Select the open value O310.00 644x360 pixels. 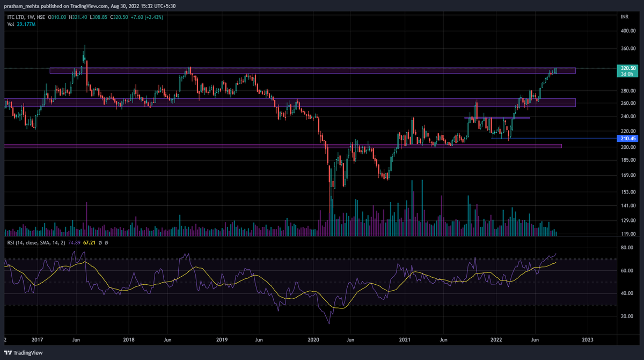57,17
